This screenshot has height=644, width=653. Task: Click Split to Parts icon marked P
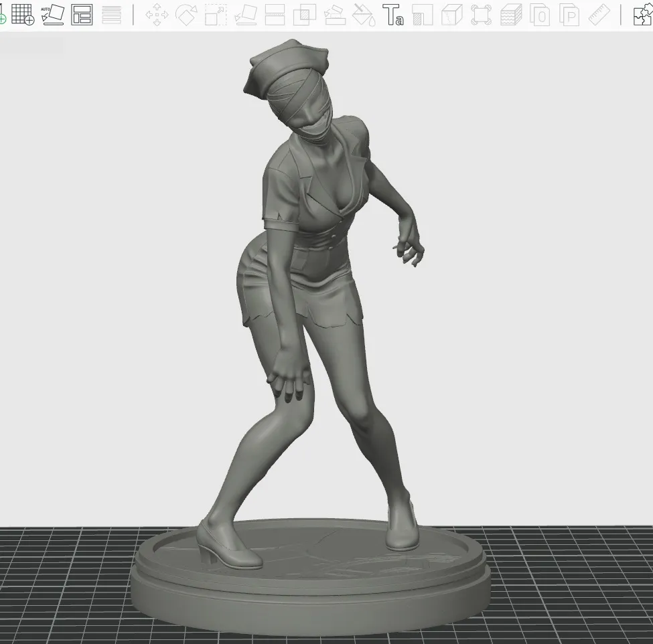tap(569, 15)
